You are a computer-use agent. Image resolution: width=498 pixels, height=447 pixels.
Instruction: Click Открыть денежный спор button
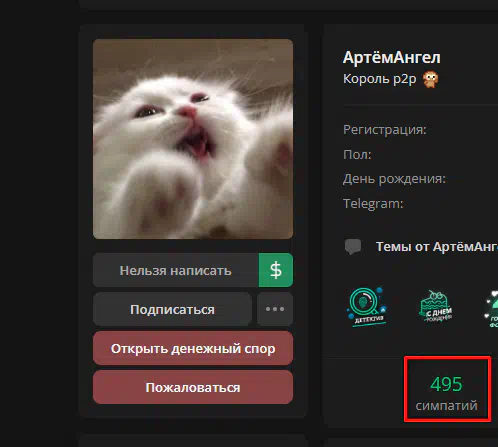pos(193,348)
